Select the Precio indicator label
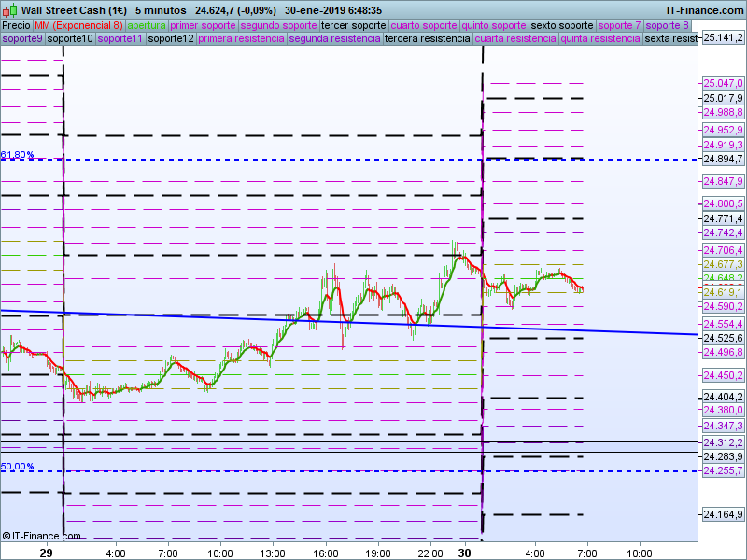This screenshot has height=560, width=747. coord(17,25)
